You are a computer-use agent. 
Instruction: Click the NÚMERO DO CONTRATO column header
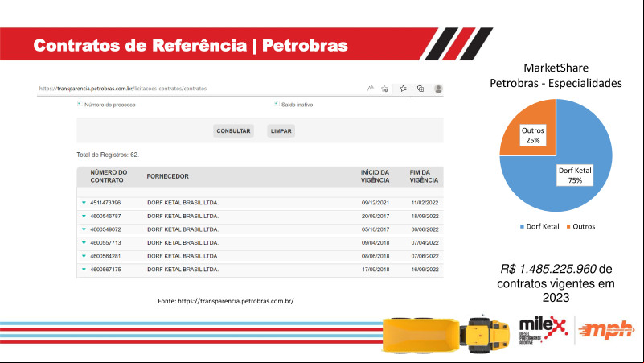point(109,176)
